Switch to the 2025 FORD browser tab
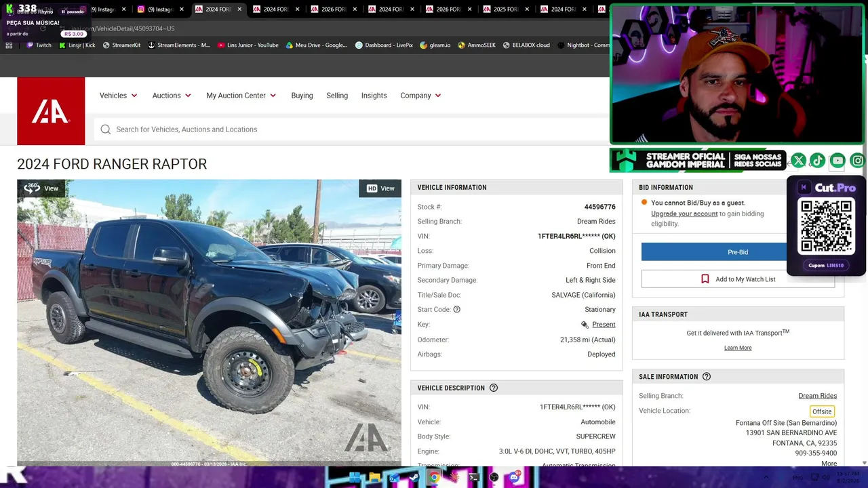Viewport: 868px width, 488px height. click(507, 9)
